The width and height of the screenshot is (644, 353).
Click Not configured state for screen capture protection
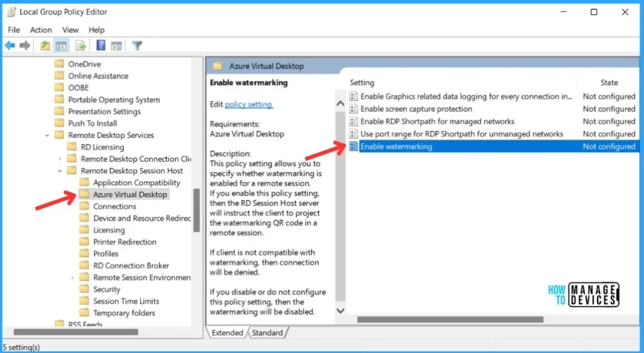[x=609, y=109]
